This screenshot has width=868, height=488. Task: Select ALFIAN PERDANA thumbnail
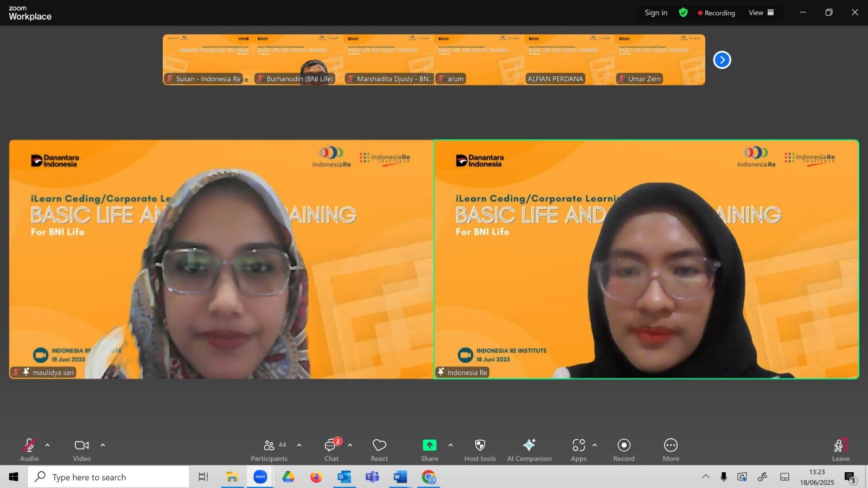coord(570,60)
